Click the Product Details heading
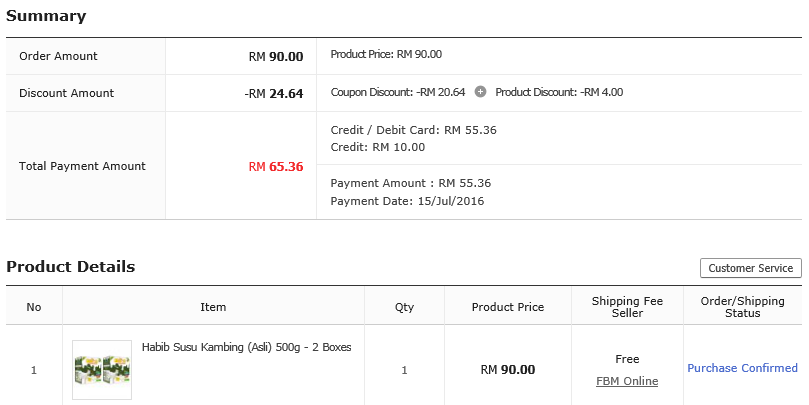Viewport: 809px width, 405px height. tap(70, 267)
